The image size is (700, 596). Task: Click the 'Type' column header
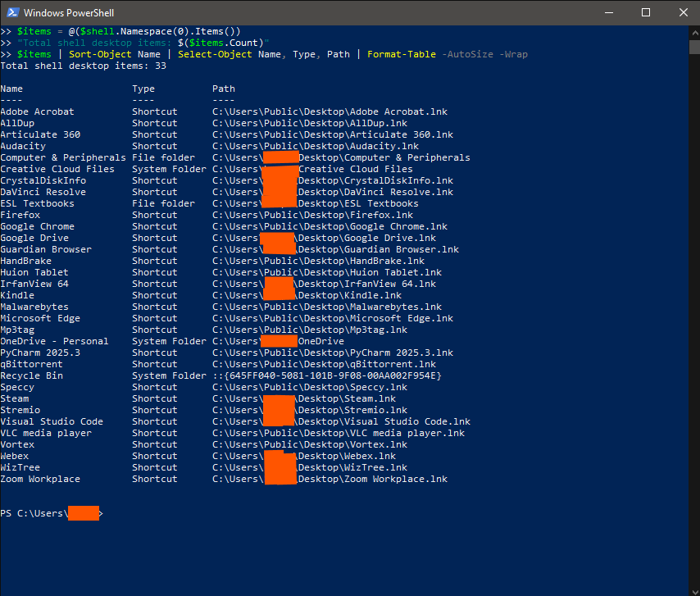pyautogui.click(x=143, y=89)
